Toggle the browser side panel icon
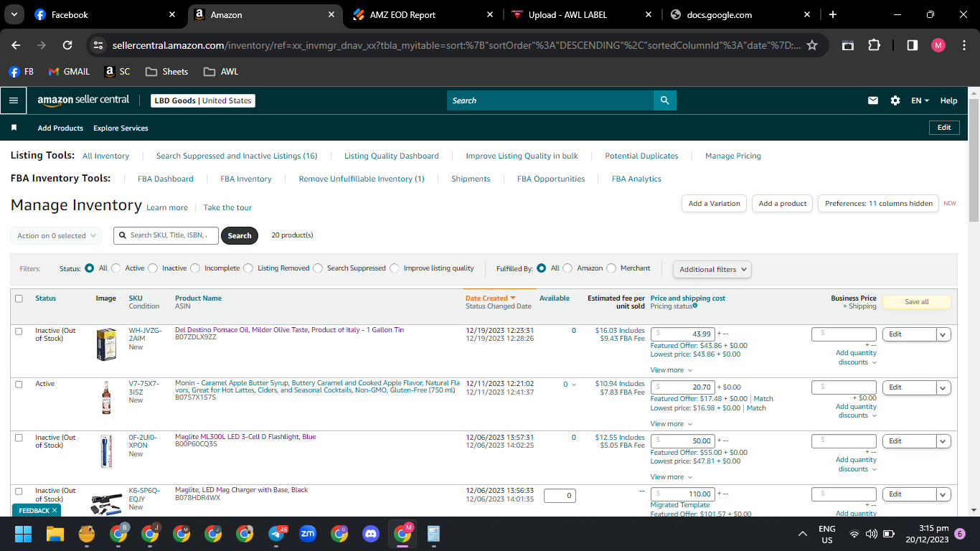The width and height of the screenshot is (980, 551). click(913, 45)
